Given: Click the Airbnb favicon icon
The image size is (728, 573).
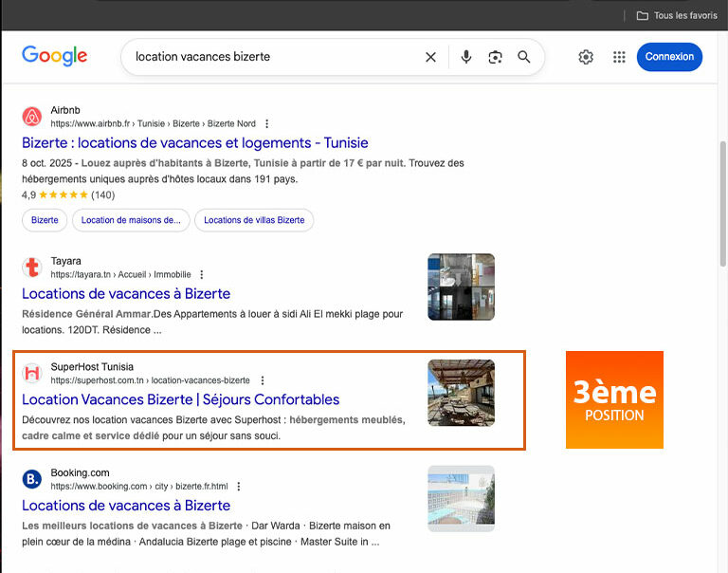Looking at the screenshot, I should coord(32,117).
